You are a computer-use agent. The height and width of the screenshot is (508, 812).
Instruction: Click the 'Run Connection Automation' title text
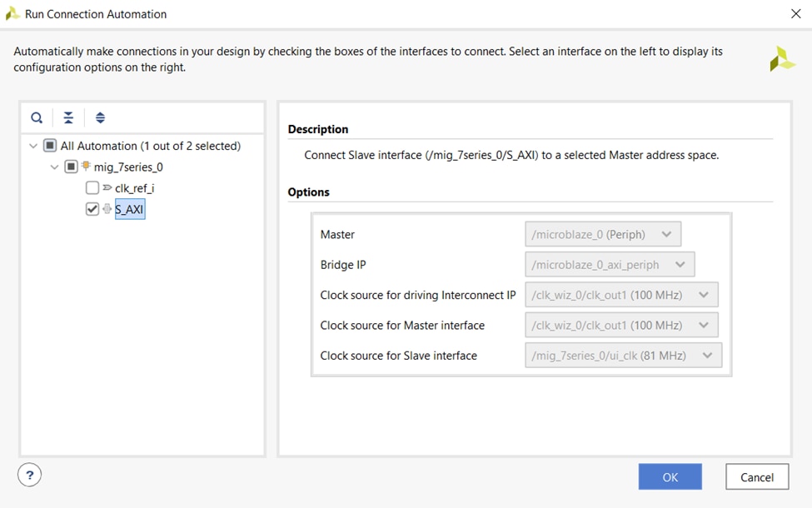[x=96, y=14]
